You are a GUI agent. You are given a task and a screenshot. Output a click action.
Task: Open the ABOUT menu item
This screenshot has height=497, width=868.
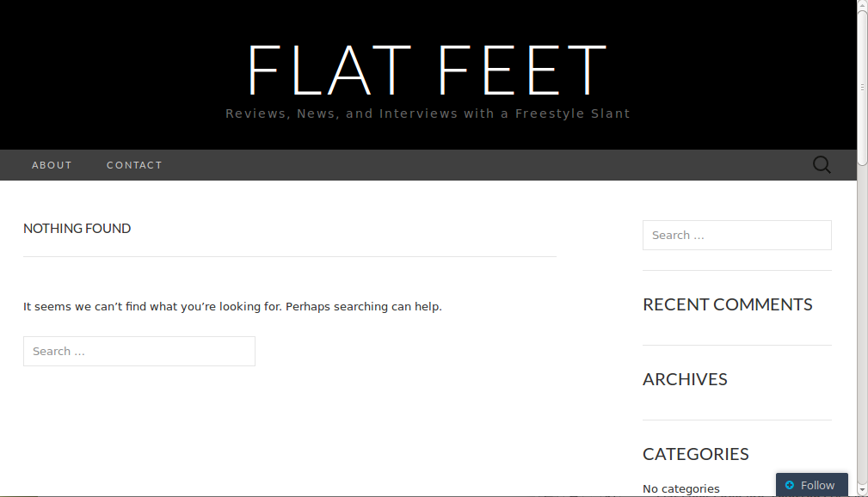pos(52,165)
